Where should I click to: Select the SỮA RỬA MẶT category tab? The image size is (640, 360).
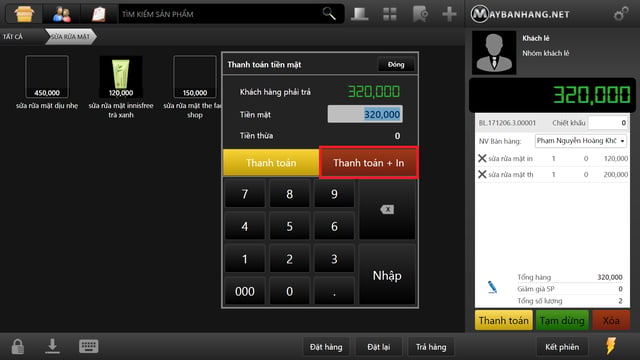(70, 37)
